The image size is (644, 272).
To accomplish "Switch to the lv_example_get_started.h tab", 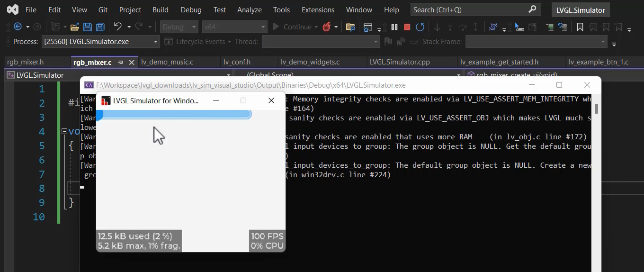I will tap(499, 62).
